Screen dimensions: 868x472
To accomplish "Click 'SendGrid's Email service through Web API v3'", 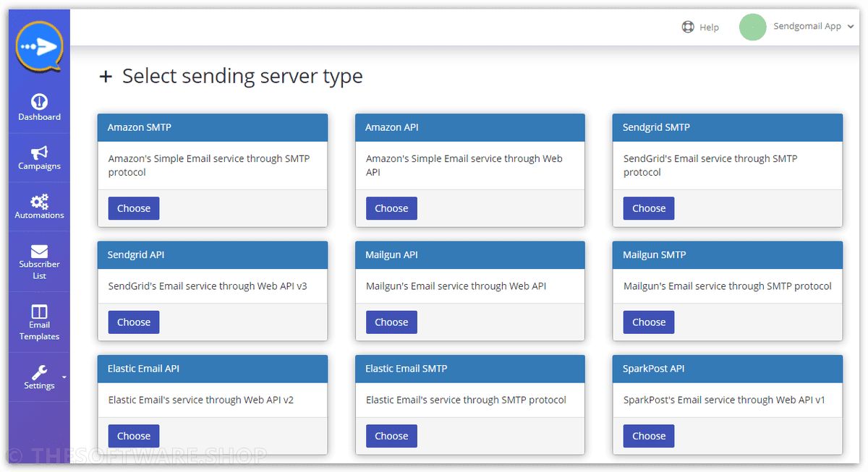I will [208, 286].
